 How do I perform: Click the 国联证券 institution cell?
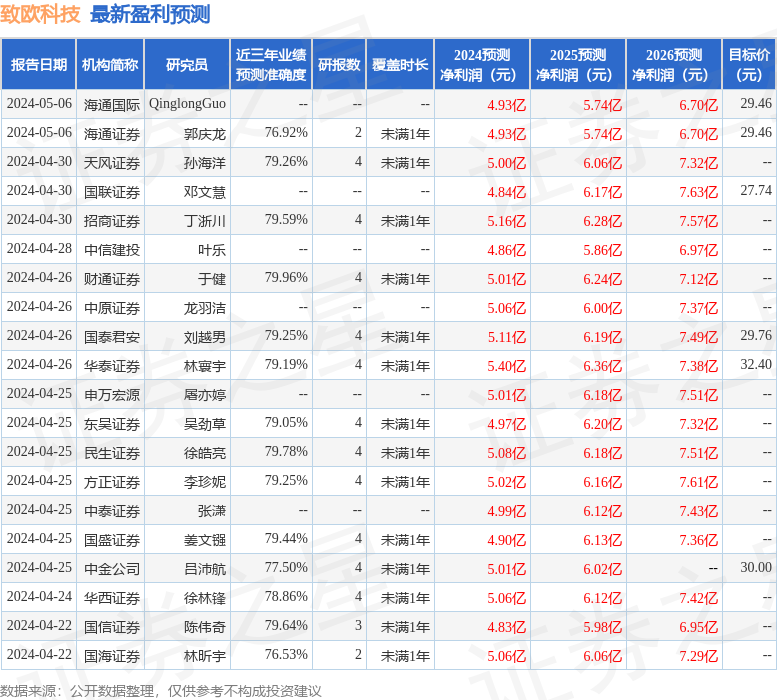(111, 192)
